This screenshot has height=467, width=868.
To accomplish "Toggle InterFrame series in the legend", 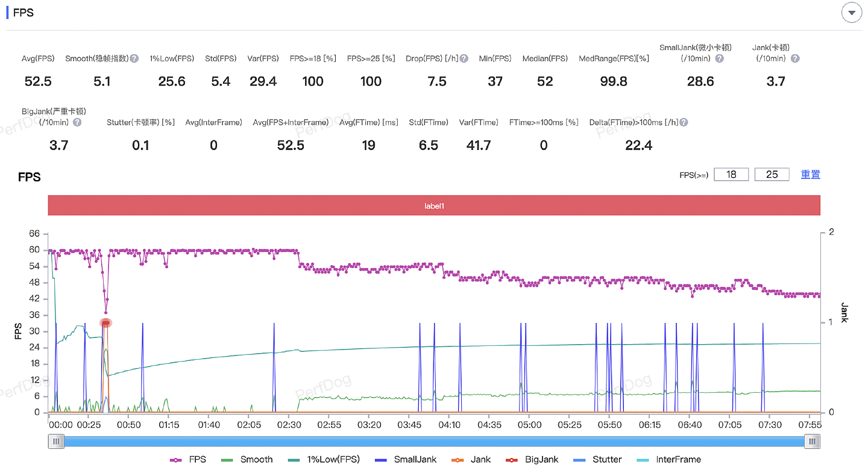I will pos(668,459).
